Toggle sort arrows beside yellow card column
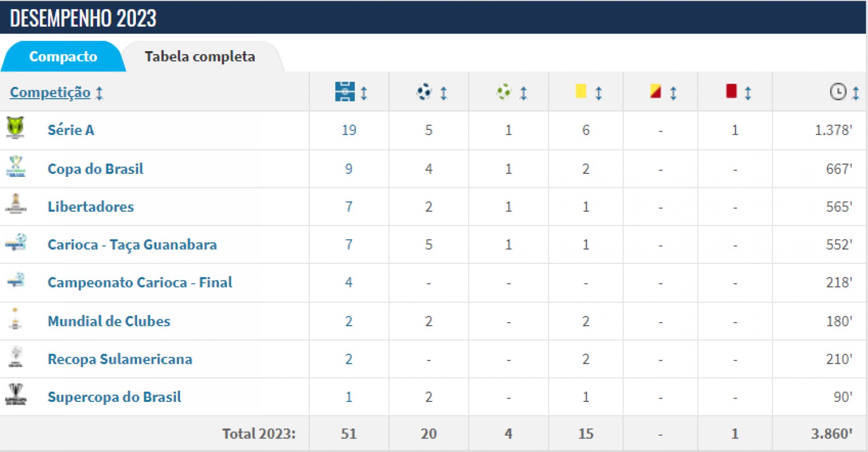This screenshot has width=868, height=452. (599, 93)
